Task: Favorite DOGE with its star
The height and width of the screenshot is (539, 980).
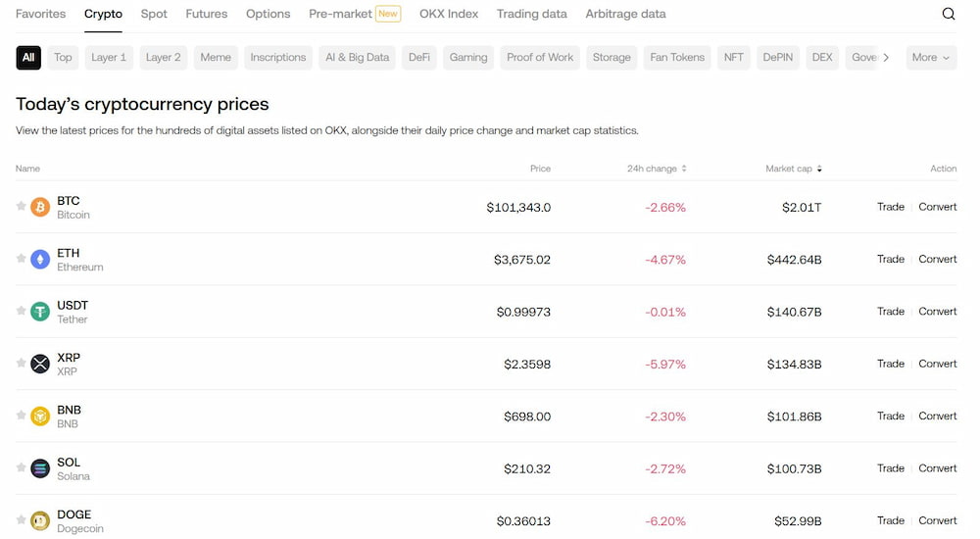Action: (21, 519)
